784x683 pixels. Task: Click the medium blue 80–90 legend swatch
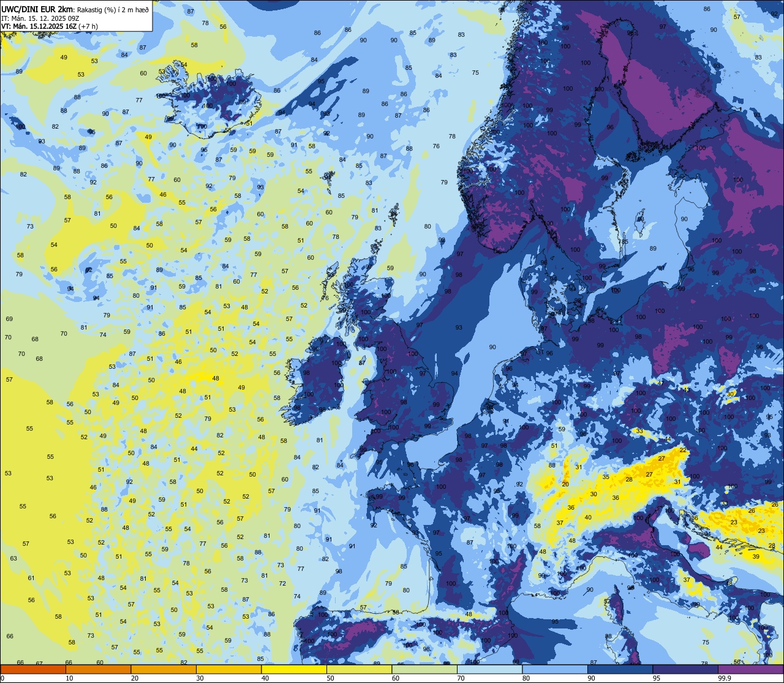coord(554,669)
